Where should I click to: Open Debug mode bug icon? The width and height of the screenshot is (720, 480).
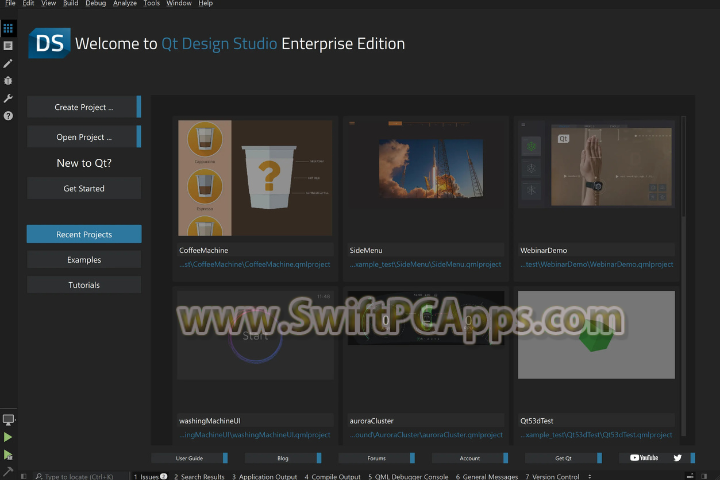8,81
